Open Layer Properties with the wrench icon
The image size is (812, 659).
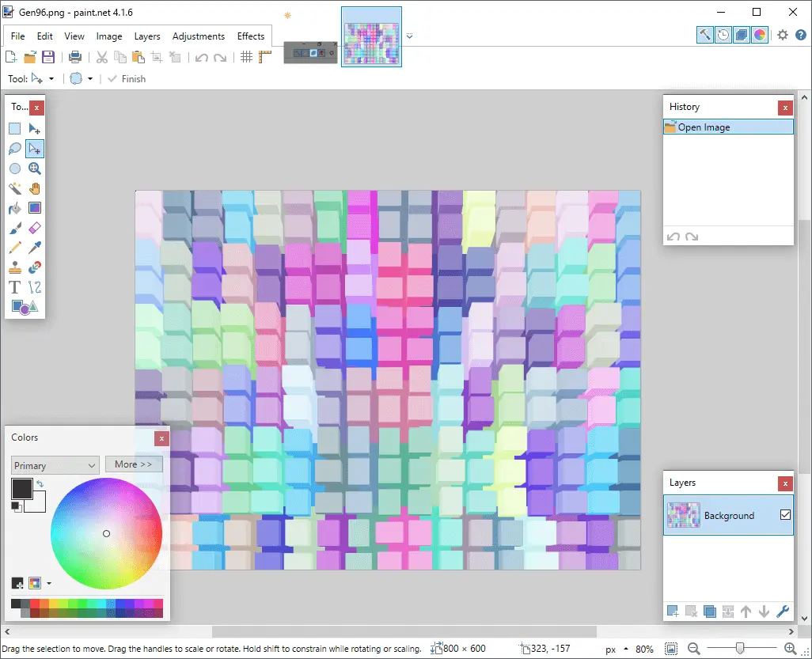(784, 611)
